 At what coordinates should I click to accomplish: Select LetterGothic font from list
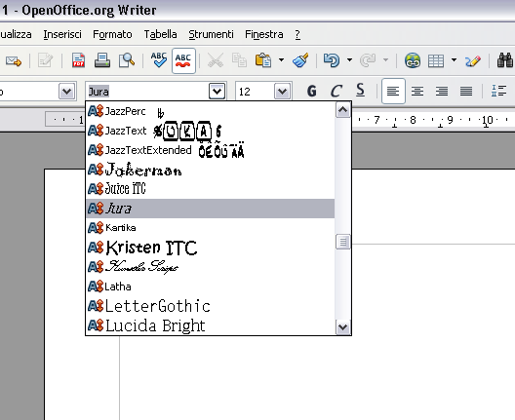[x=211, y=306]
